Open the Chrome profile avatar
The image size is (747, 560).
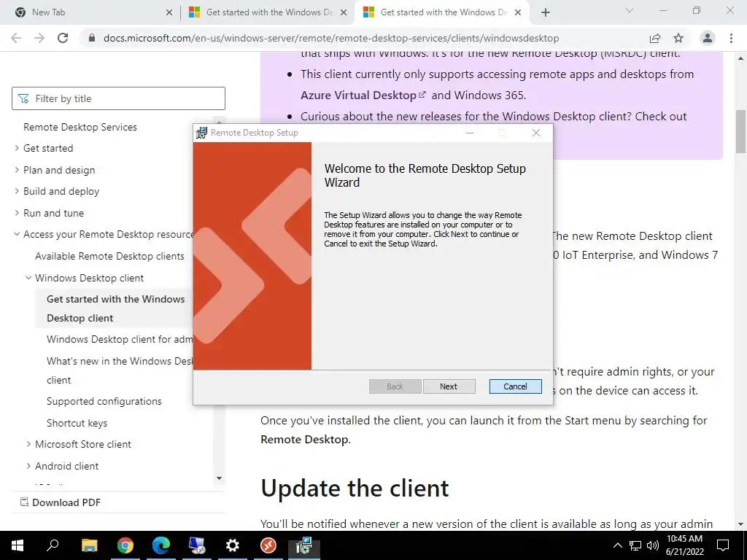[708, 38]
